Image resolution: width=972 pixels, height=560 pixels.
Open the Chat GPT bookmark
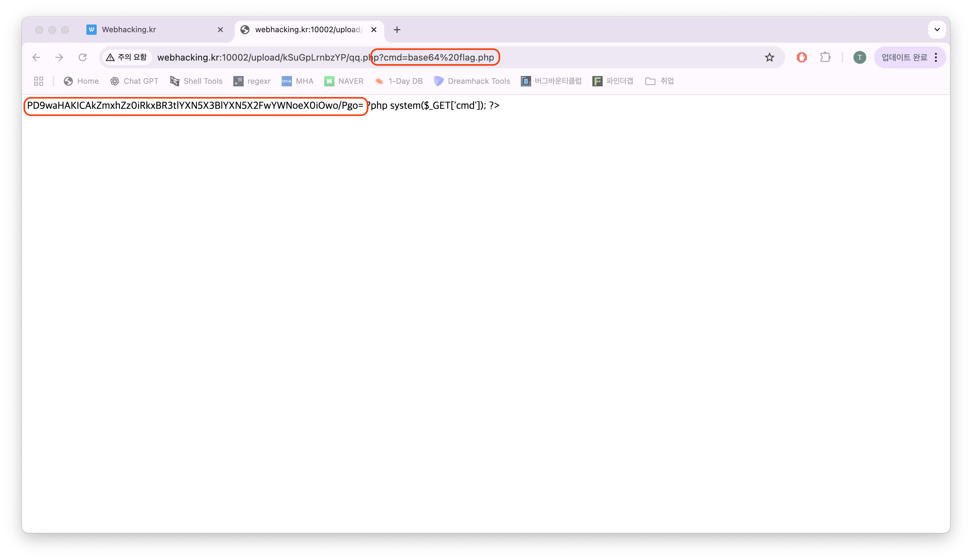click(134, 81)
